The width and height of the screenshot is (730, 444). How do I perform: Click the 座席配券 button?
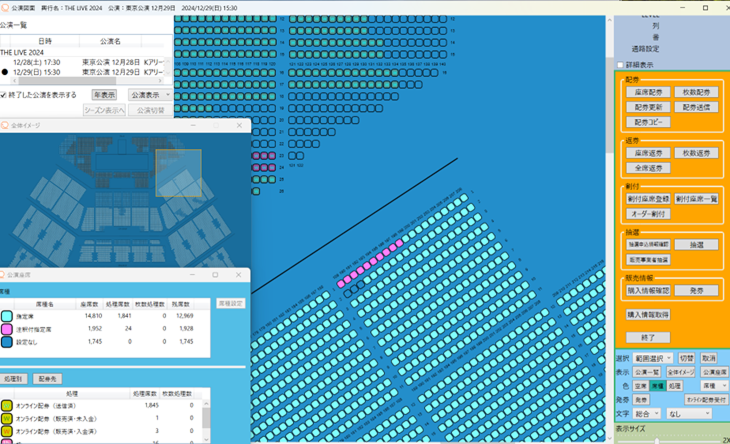pyautogui.click(x=645, y=92)
